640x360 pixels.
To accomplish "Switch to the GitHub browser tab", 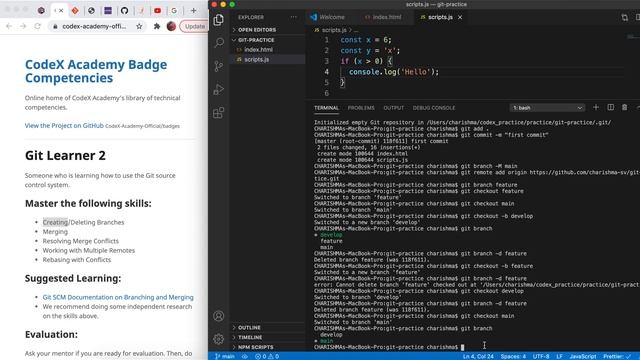I will tap(124, 11).
